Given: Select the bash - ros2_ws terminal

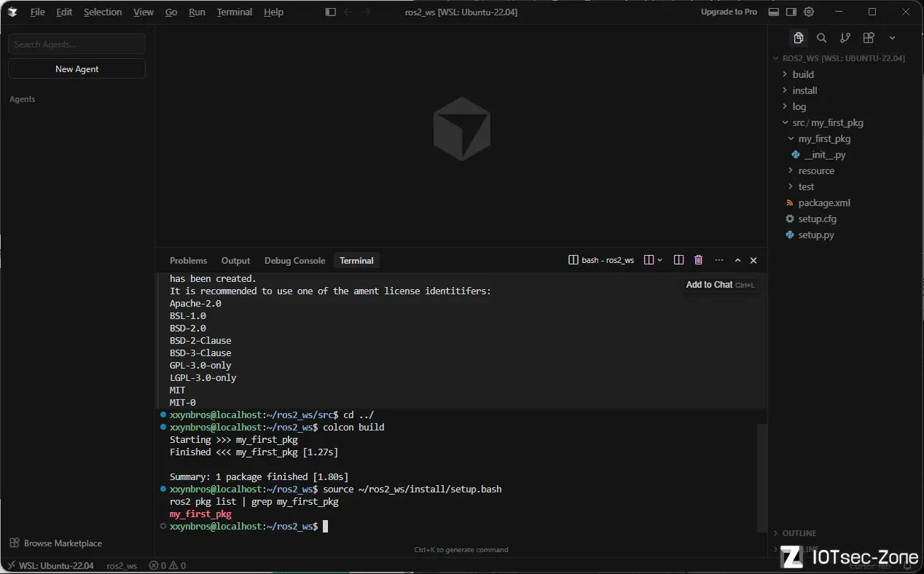Looking at the screenshot, I should click(x=601, y=260).
